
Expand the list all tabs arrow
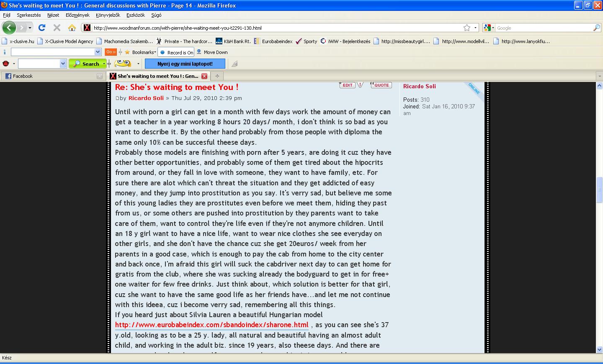tap(599, 76)
